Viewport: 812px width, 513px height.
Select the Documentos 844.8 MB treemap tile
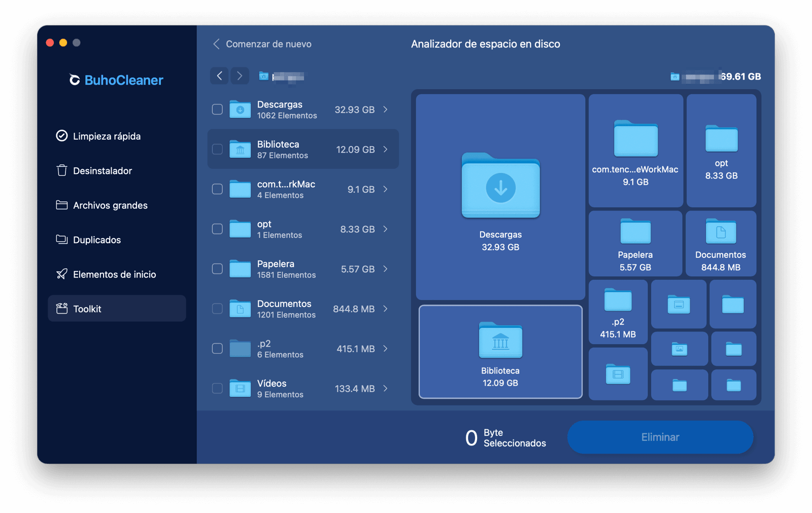pos(721,244)
